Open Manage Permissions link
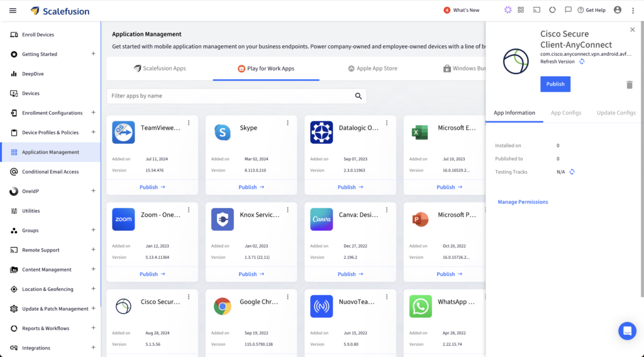644x357 pixels. [x=523, y=202]
